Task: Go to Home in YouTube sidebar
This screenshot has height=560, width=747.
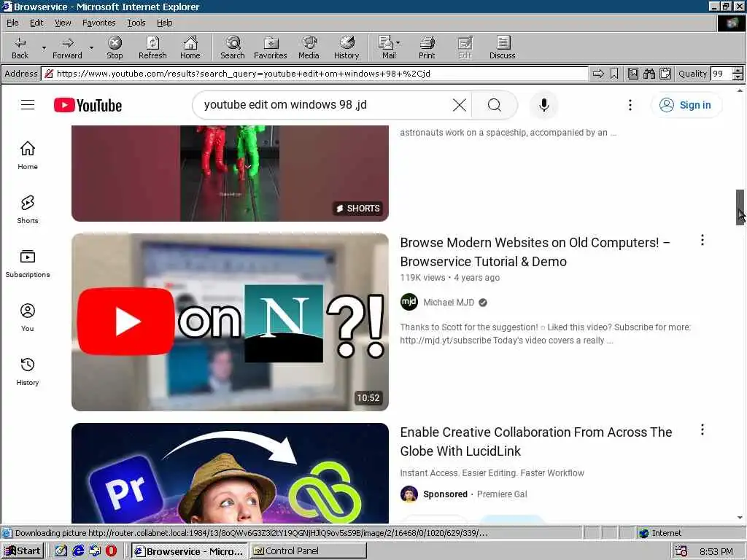Action: point(28,156)
